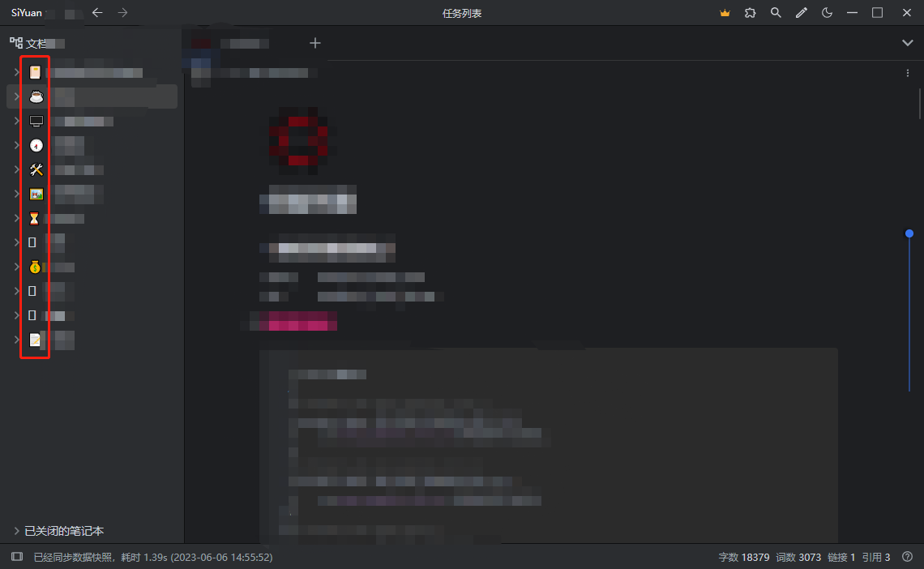Expand the first notebook's arrow
924x569 pixels.
pos(16,72)
